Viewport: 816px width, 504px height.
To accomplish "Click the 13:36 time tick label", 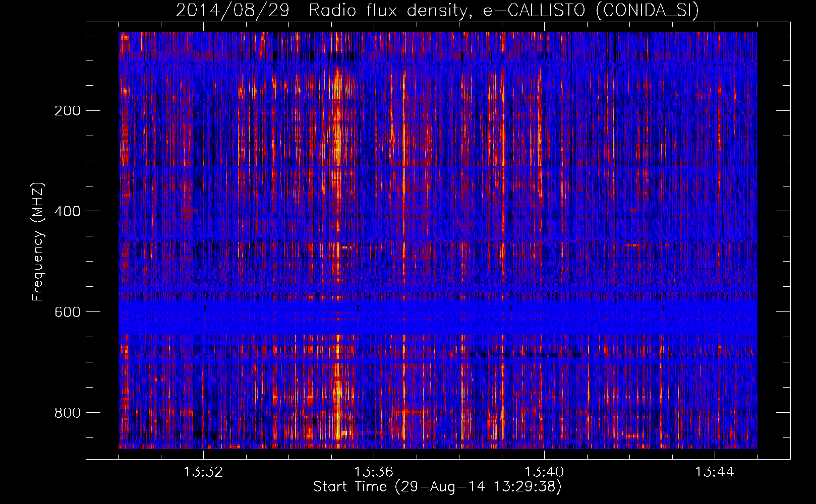I will [374, 472].
